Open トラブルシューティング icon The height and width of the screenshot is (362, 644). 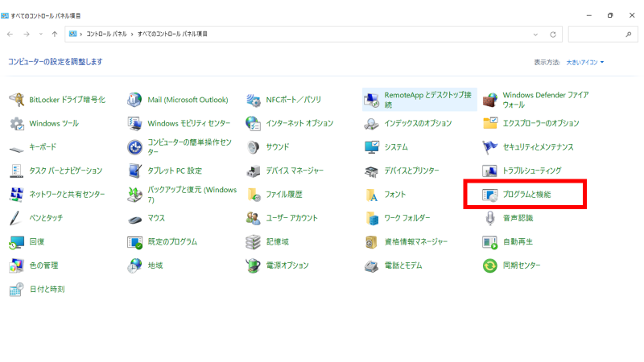click(x=490, y=171)
